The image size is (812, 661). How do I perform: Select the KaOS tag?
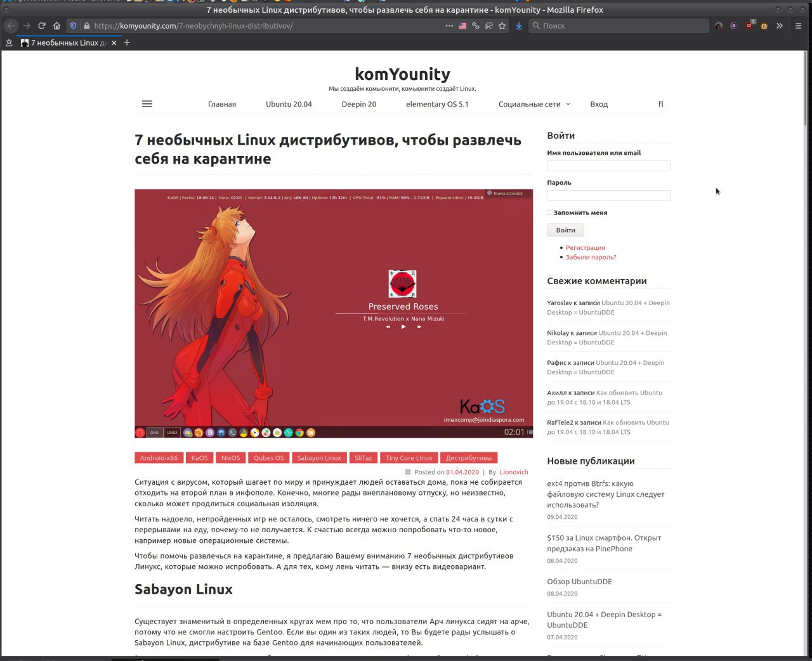tap(199, 458)
